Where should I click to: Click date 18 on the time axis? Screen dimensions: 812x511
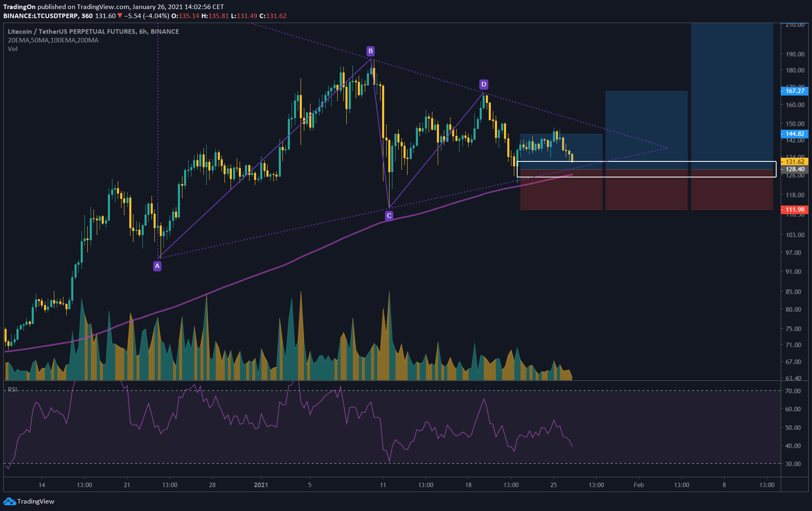click(468, 485)
